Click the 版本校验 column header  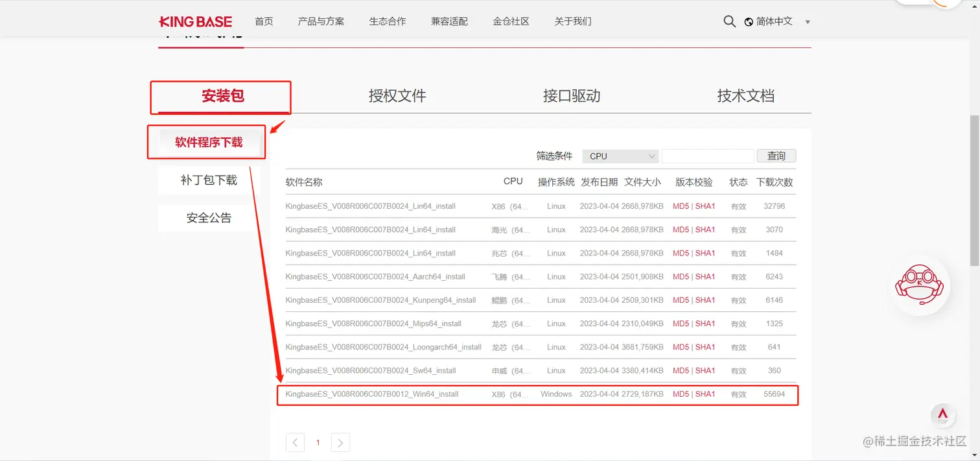[x=694, y=182]
